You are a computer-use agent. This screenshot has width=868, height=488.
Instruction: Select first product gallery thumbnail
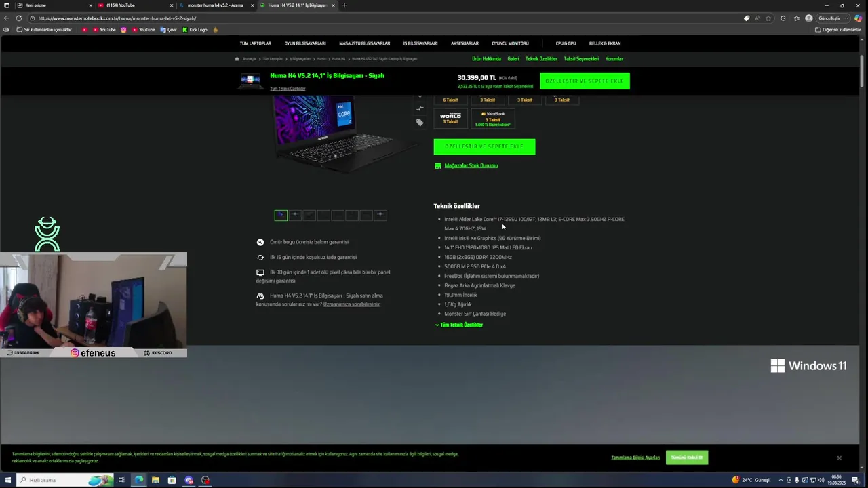point(281,215)
